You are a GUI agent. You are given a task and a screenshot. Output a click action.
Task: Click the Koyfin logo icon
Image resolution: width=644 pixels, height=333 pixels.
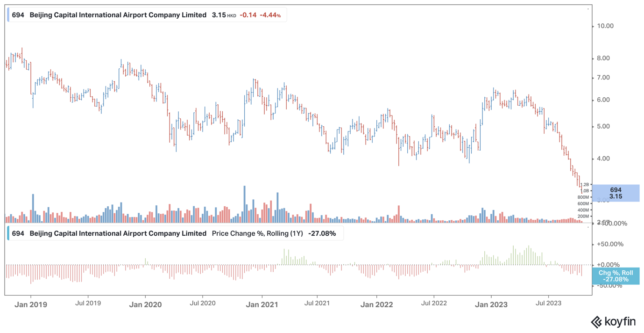coord(596,322)
